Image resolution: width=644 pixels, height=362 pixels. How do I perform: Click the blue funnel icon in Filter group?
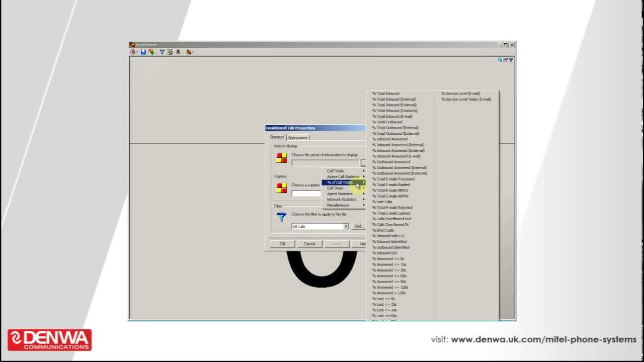coord(282,217)
